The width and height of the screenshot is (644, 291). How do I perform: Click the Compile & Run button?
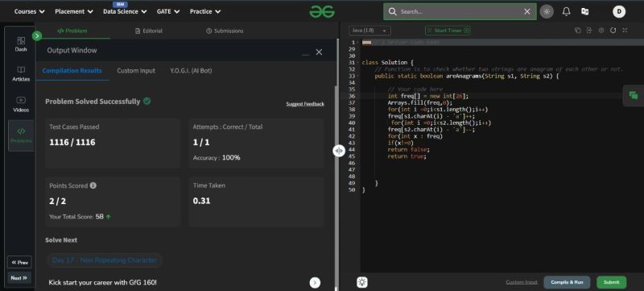click(x=567, y=282)
